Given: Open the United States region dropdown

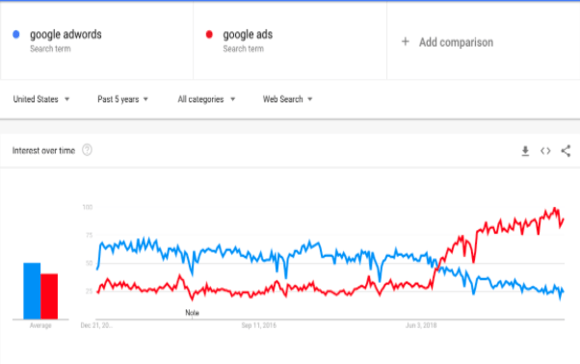Looking at the screenshot, I should tap(41, 99).
